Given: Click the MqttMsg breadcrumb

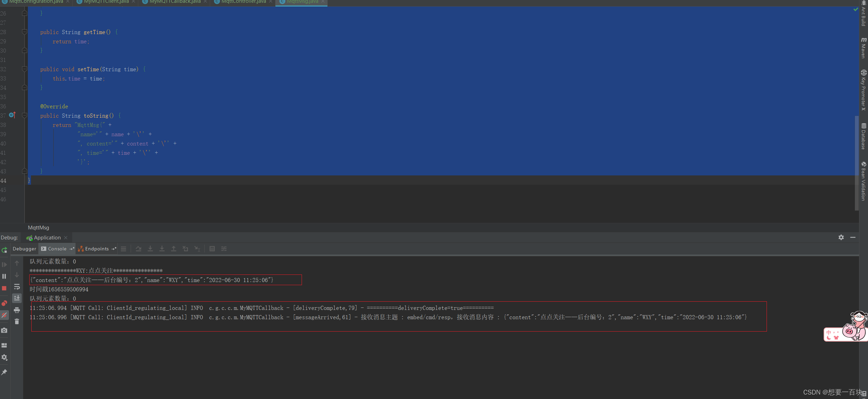Looking at the screenshot, I should (39, 228).
